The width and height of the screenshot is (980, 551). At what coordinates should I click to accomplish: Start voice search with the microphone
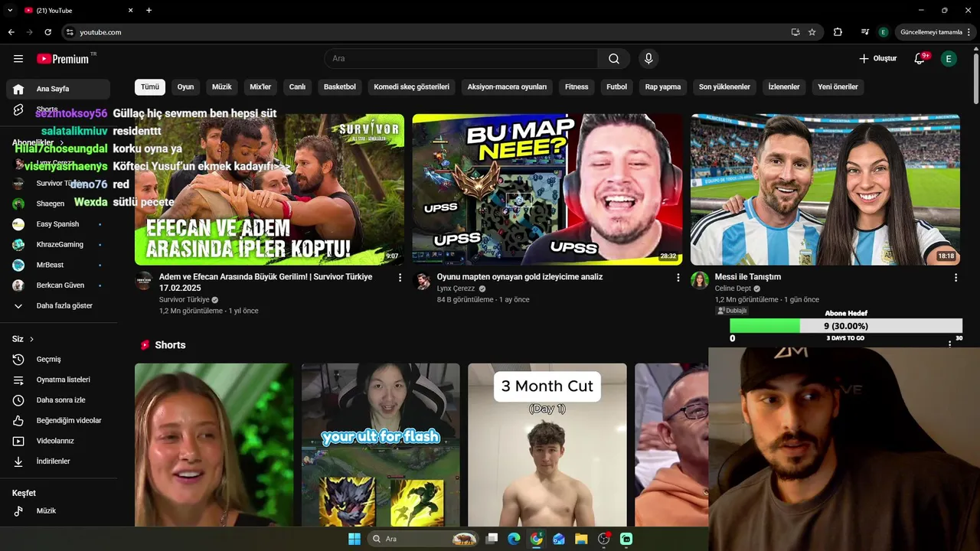[648, 59]
